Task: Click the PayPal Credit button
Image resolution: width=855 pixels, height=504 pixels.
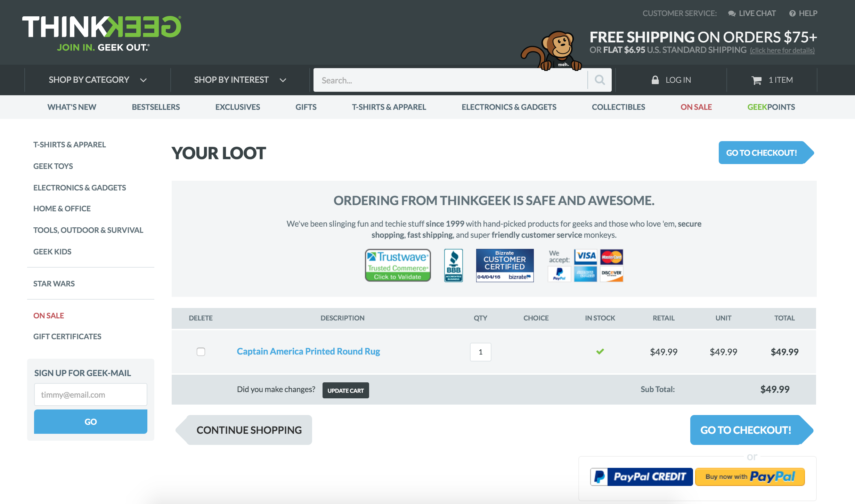Action: 641,477
